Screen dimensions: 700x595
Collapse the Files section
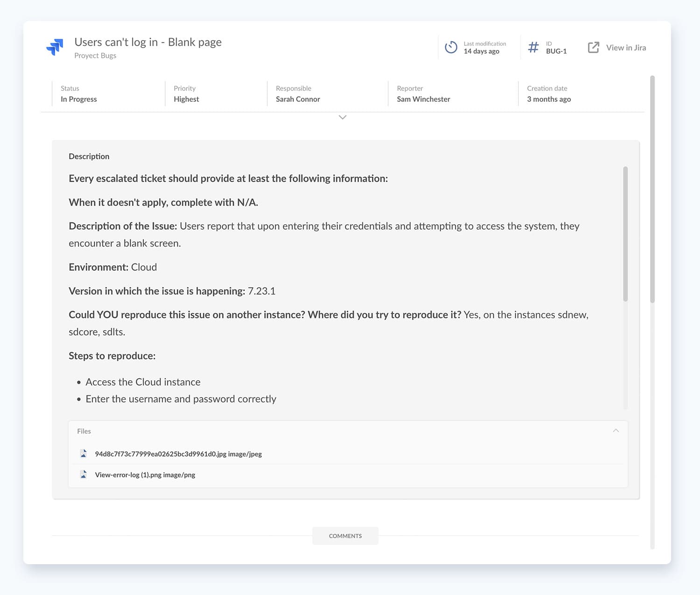pyautogui.click(x=616, y=430)
